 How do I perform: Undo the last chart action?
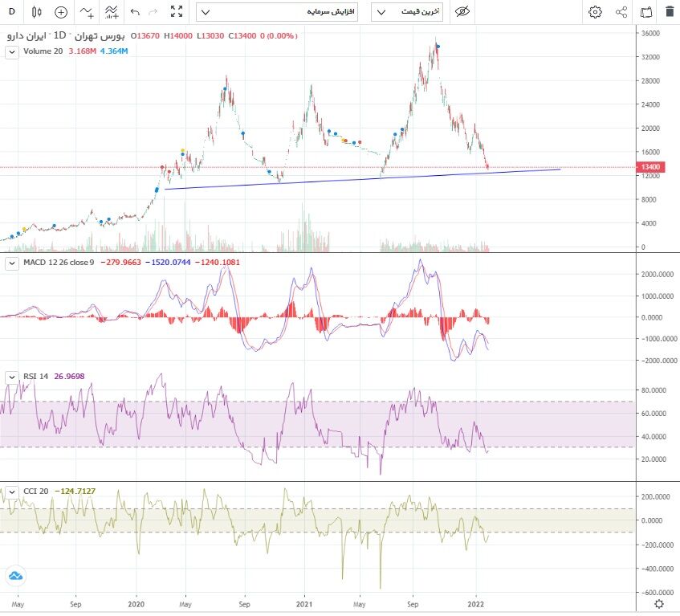point(135,12)
